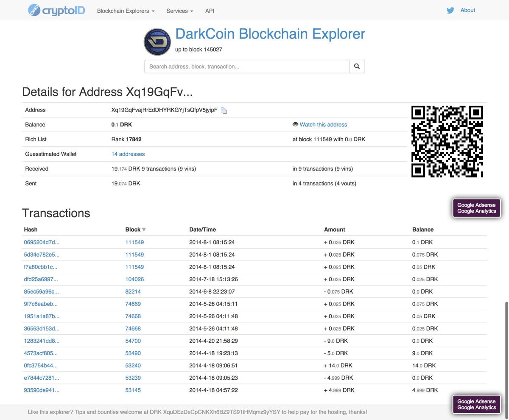Image resolution: width=509 pixels, height=420 pixels.
Task: Open block 74669 link
Action: coord(133,304)
